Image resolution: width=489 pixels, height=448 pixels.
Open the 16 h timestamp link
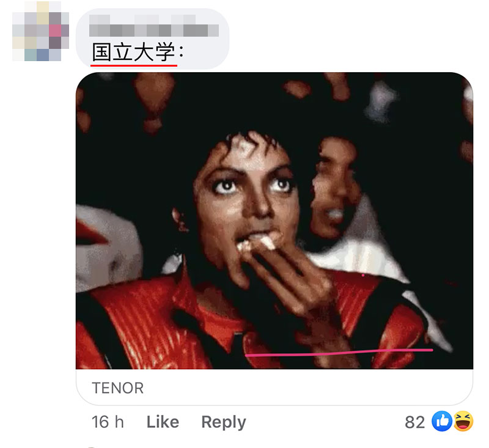click(x=108, y=422)
